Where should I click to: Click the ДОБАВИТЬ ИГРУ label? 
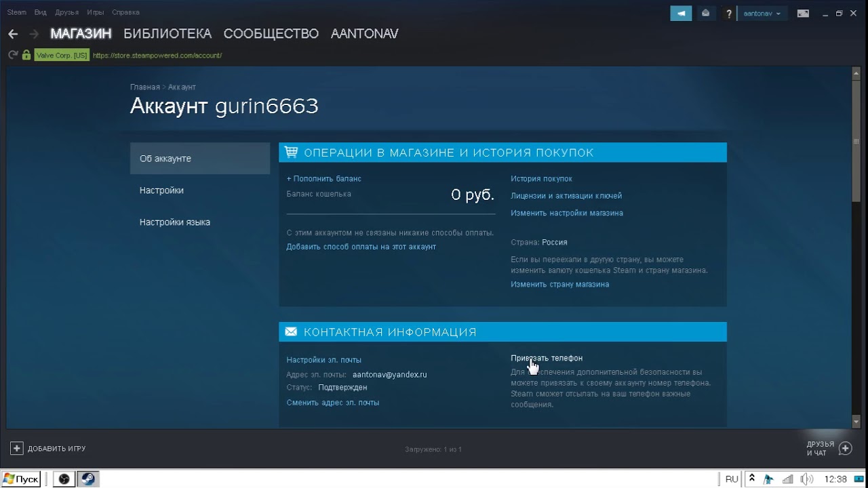(x=57, y=449)
